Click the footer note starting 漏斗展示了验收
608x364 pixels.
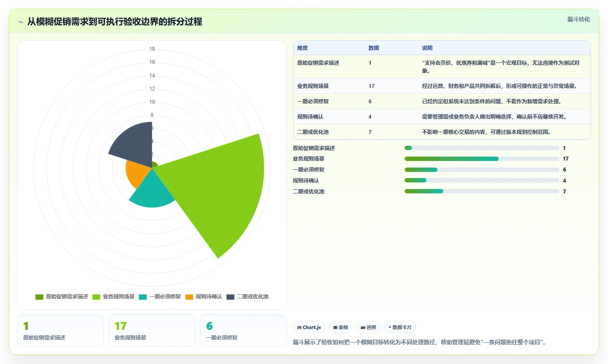420,342
